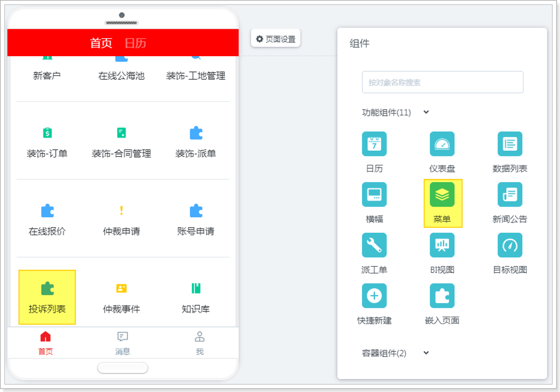Screen dimensions: 560x392
Task: Open the 消息 messages bottom tab
Action: click(x=123, y=343)
